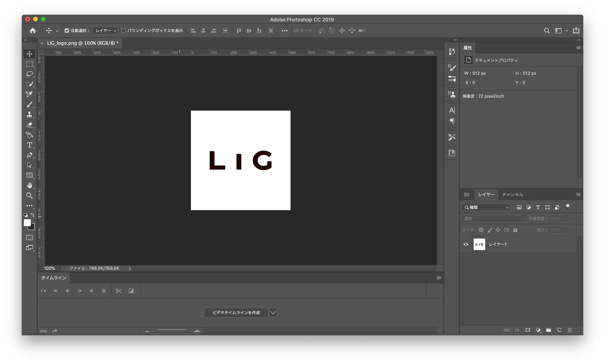Image resolution: width=605 pixels, height=364 pixels.
Task: Split the clip with the timeline scissors
Action: tap(119, 291)
